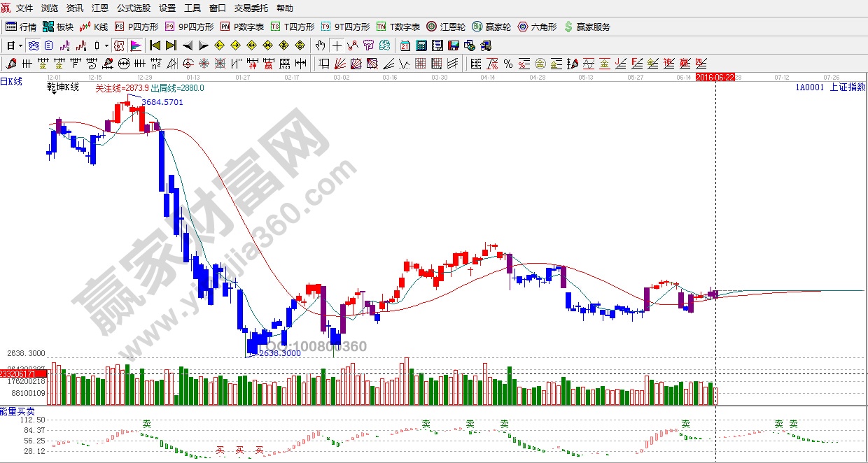Open the 公式选股 menu
Screen dimensions: 868x463
133,8
